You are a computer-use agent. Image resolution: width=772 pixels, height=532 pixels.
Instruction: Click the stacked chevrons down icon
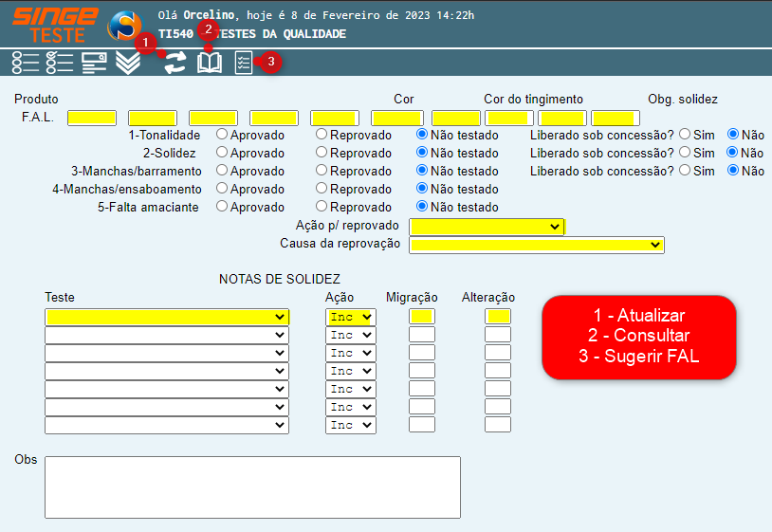[x=128, y=64]
